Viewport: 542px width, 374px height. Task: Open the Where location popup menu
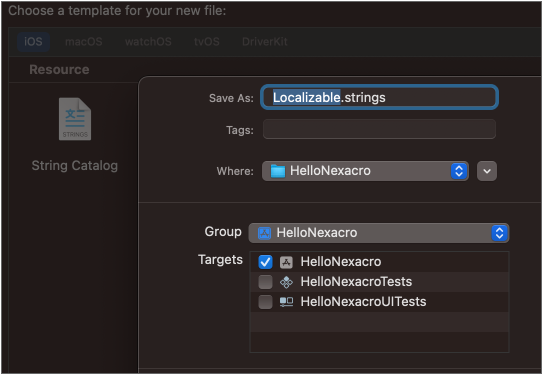365,171
